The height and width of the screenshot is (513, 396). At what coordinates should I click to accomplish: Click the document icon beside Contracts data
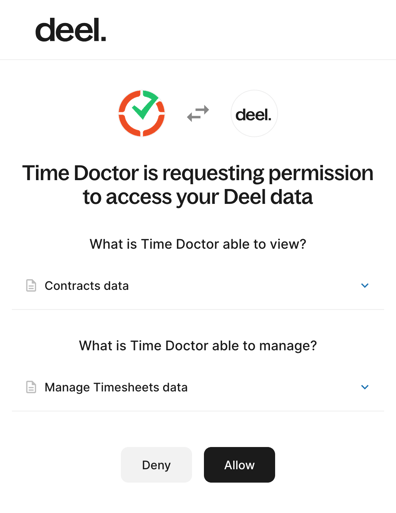click(x=31, y=286)
